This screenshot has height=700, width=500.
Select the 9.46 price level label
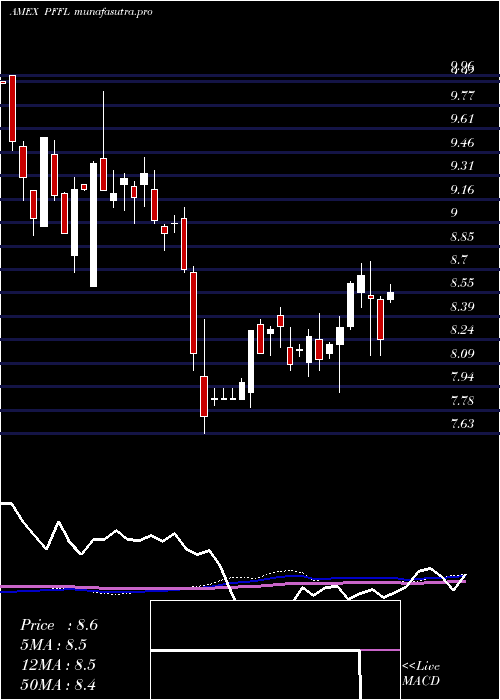[462, 143]
